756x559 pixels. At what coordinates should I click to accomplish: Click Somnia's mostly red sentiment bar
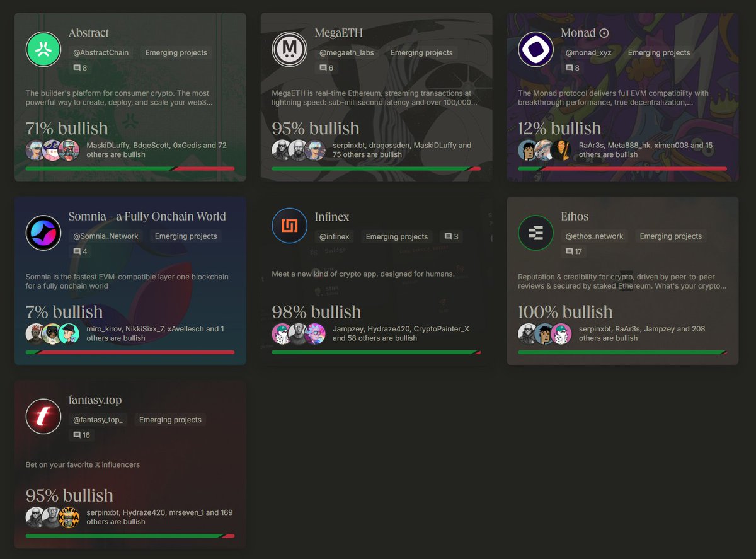(130, 352)
